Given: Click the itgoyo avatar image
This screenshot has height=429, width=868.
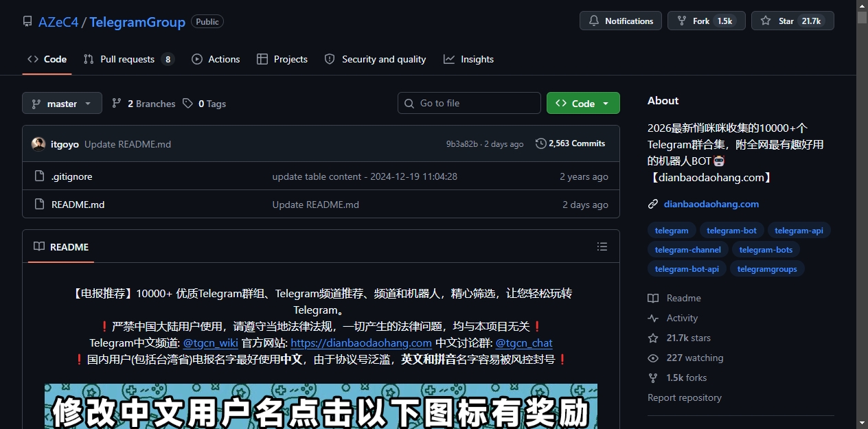Looking at the screenshot, I should point(38,144).
